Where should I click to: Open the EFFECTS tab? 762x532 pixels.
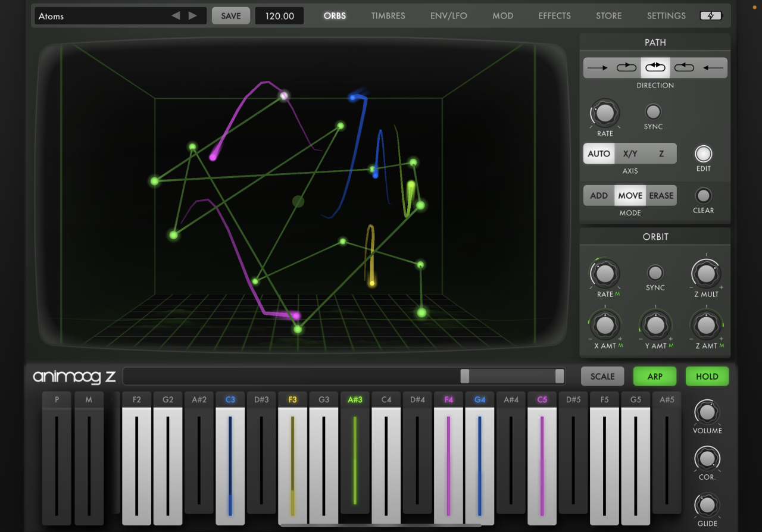[x=554, y=16]
